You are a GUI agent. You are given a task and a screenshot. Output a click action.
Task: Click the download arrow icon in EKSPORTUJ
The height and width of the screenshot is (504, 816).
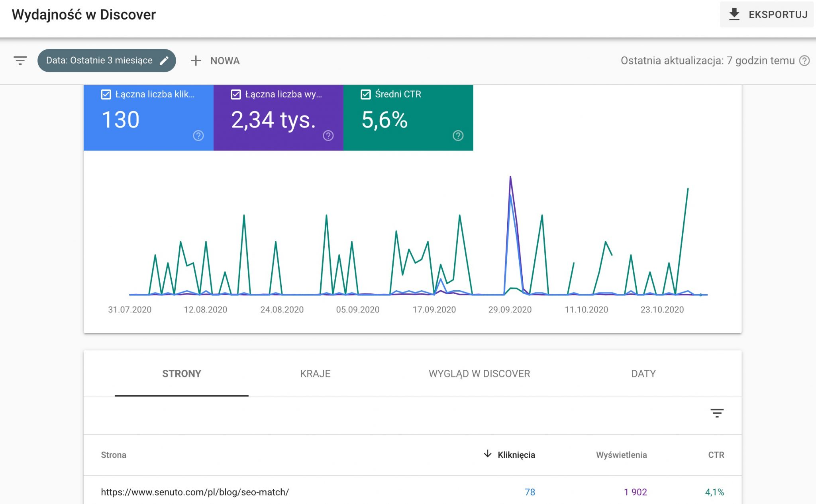(x=734, y=15)
